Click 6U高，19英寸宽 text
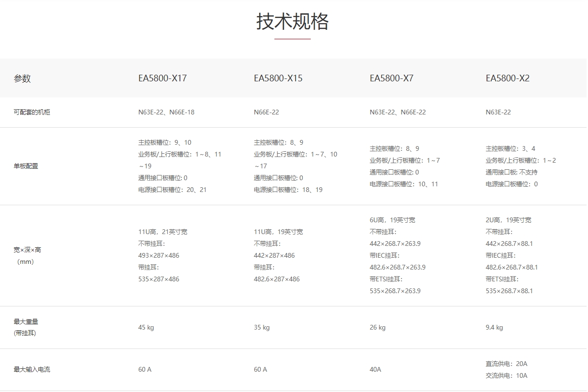The height and width of the screenshot is (392, 588). [x=392, y=220]
